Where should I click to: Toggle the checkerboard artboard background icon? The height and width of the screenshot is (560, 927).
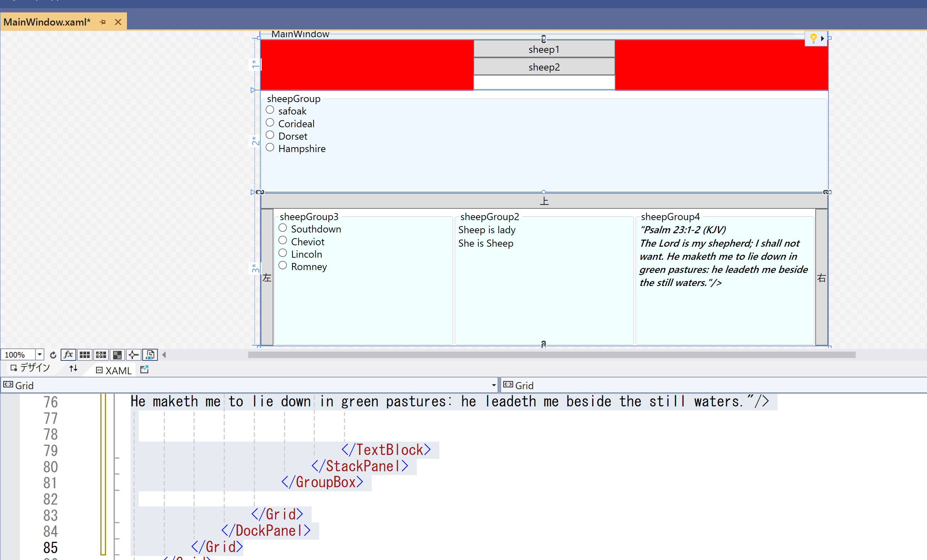click(x=117, y=355)
